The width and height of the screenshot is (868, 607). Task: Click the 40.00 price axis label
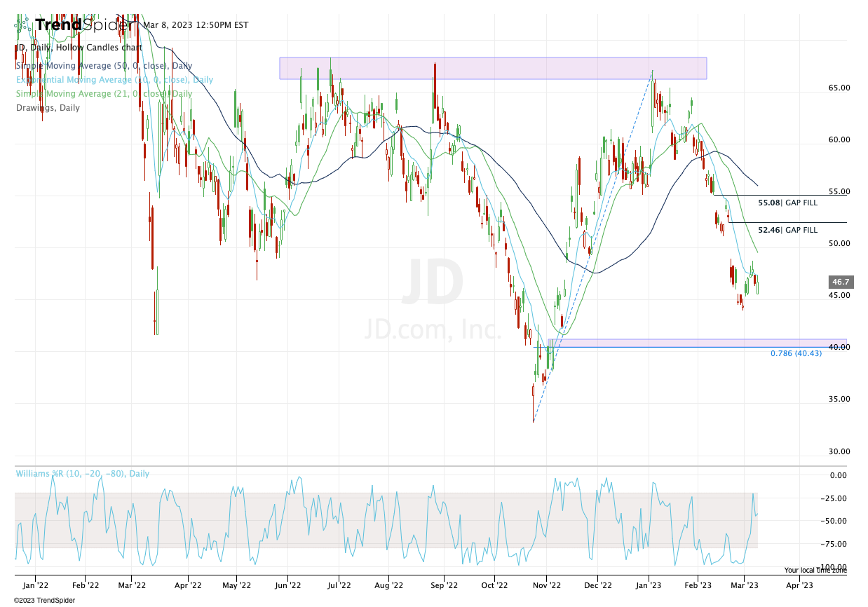[x=840, y=347]
